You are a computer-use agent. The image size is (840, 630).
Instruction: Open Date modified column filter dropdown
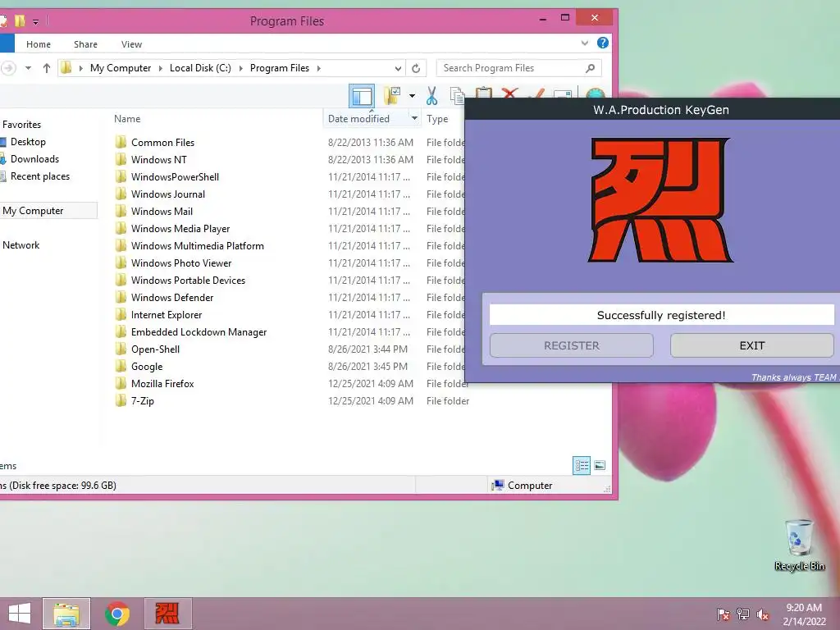pos(414,118)
